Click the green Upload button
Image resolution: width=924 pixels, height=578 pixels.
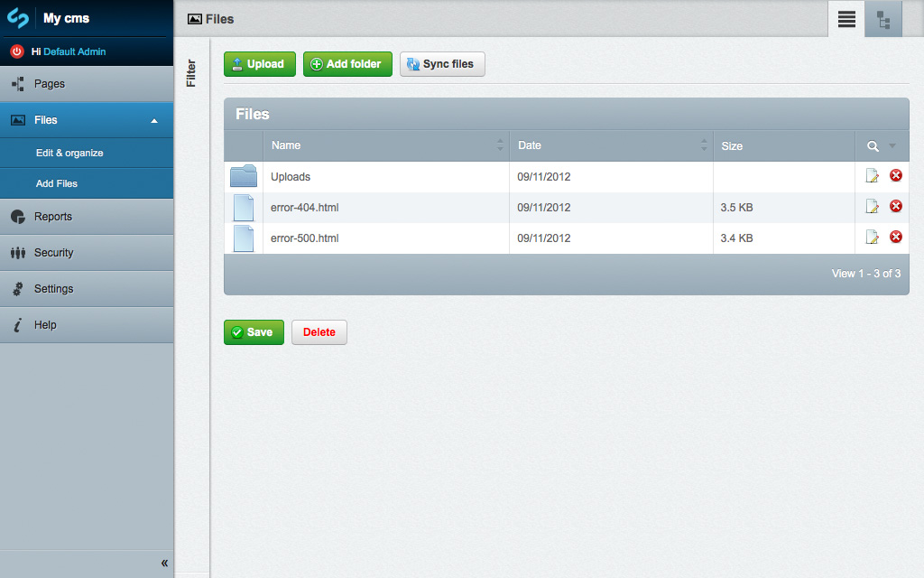pyautogui.click(x=260, y=64)
